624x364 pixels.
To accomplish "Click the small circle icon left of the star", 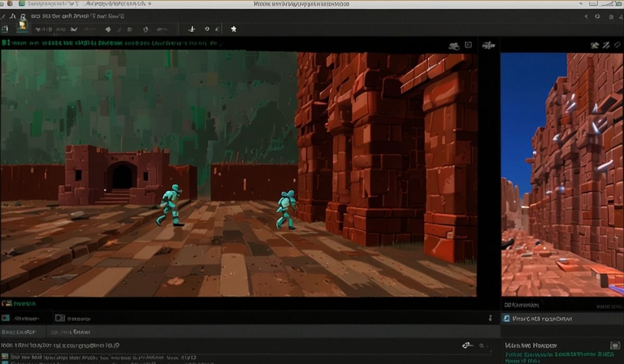I will (207, 29).
